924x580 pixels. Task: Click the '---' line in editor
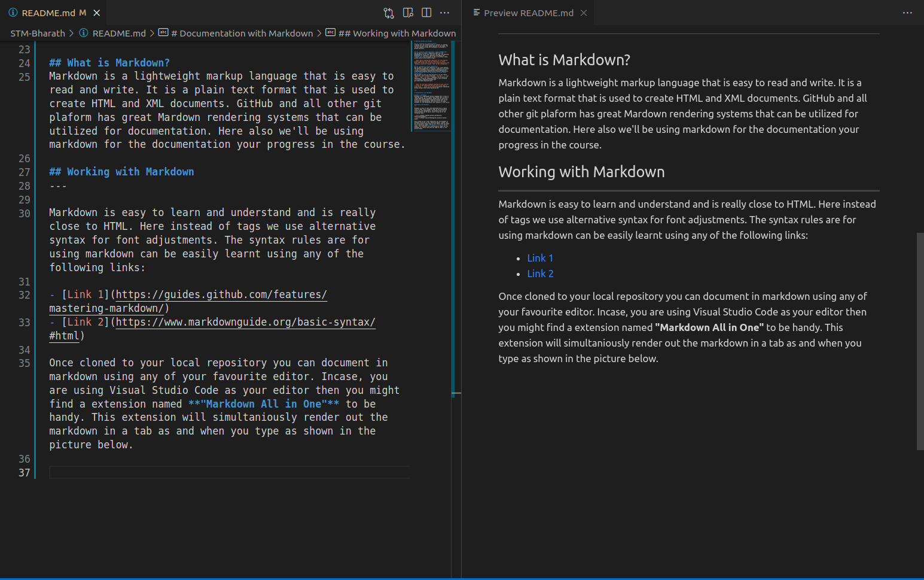coord(58,186)
